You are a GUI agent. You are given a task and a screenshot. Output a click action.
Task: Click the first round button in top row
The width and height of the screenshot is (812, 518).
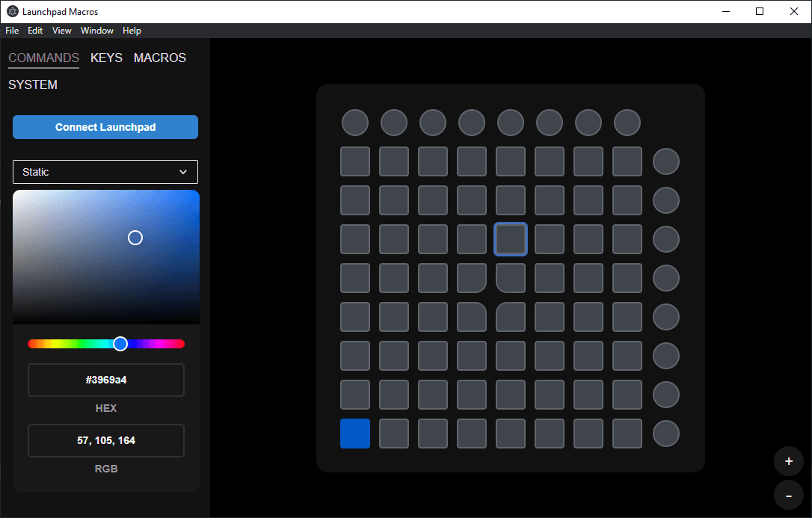[354, 123]
